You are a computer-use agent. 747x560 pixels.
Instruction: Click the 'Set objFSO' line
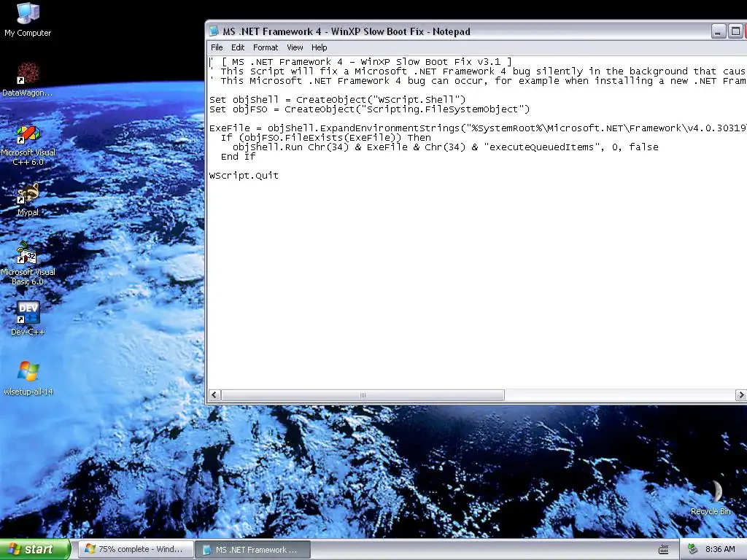[x=370, y=109]
